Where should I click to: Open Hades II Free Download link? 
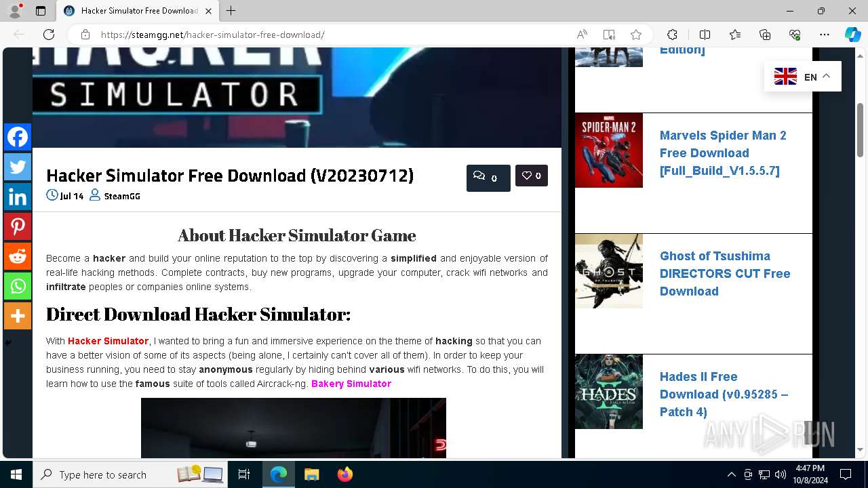tap(724, 394)
